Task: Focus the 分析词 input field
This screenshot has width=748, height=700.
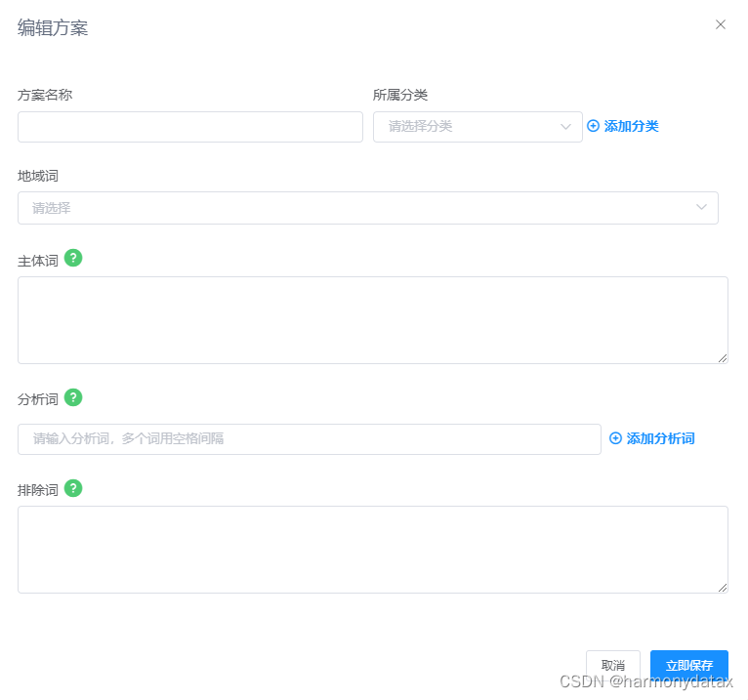Action: point(310,439)
